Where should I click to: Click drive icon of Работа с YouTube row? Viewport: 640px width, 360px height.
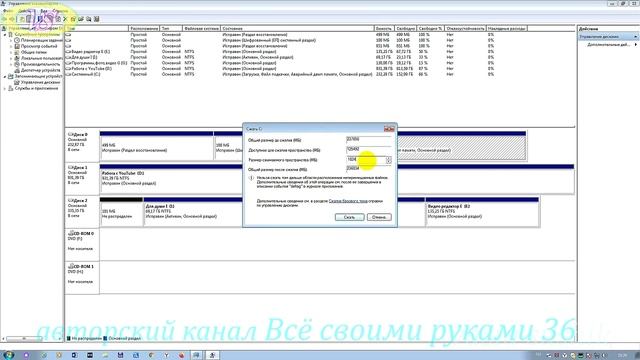click(68, 69)
